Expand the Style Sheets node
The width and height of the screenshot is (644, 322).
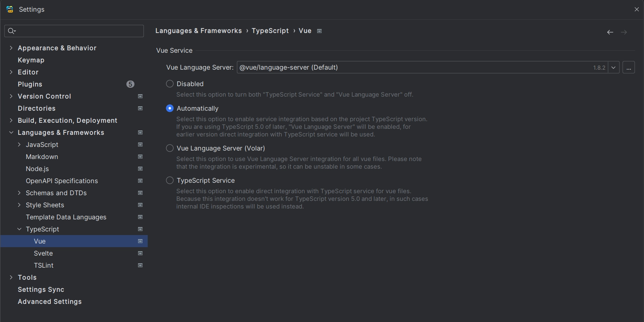pyautogui.click(x=19, y=205)
